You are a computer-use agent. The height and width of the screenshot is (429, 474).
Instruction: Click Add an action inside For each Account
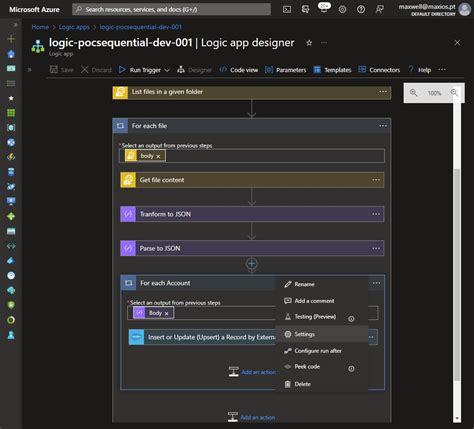pos(252,372)
